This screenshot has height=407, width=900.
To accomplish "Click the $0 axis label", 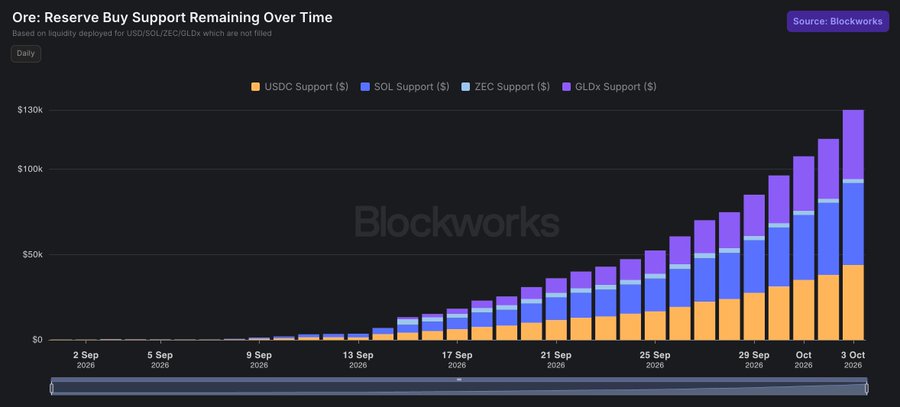I will [37, 340].
